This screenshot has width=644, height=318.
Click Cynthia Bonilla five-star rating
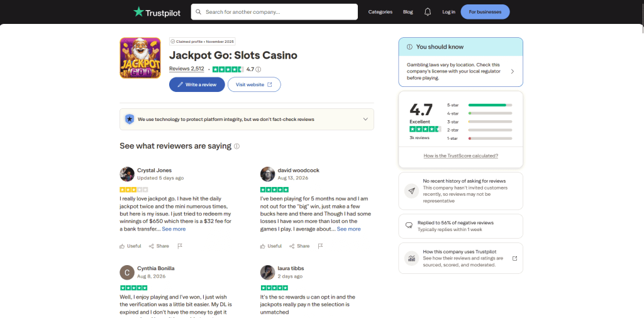pyautogui.click(x=134, y=288)
